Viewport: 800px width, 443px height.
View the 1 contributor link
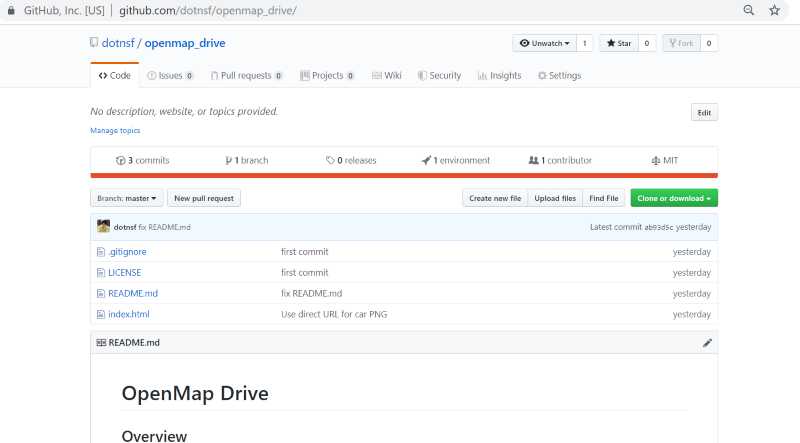[x=560, y=160]
